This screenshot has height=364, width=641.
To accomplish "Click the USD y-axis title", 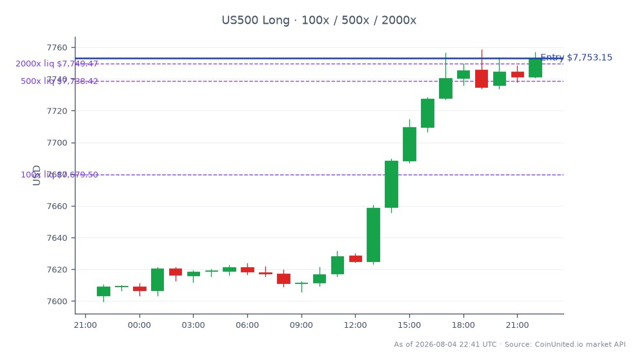I will click(37, 176).
